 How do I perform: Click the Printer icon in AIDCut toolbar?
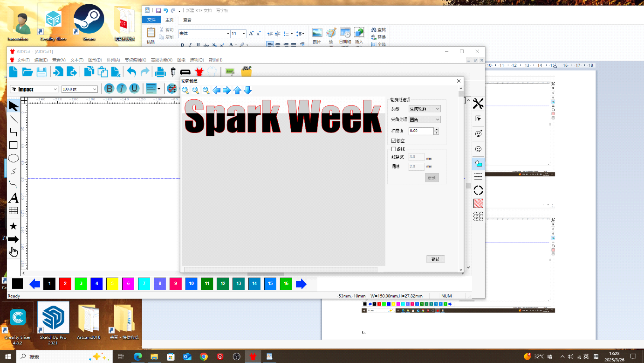click(160, 72)
